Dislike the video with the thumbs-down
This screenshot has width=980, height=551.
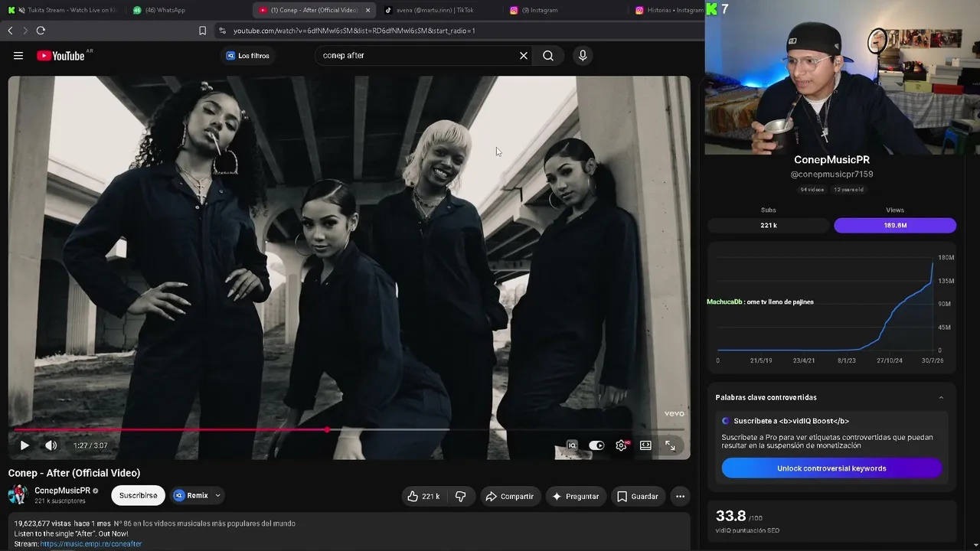click(x=461, y=496)
